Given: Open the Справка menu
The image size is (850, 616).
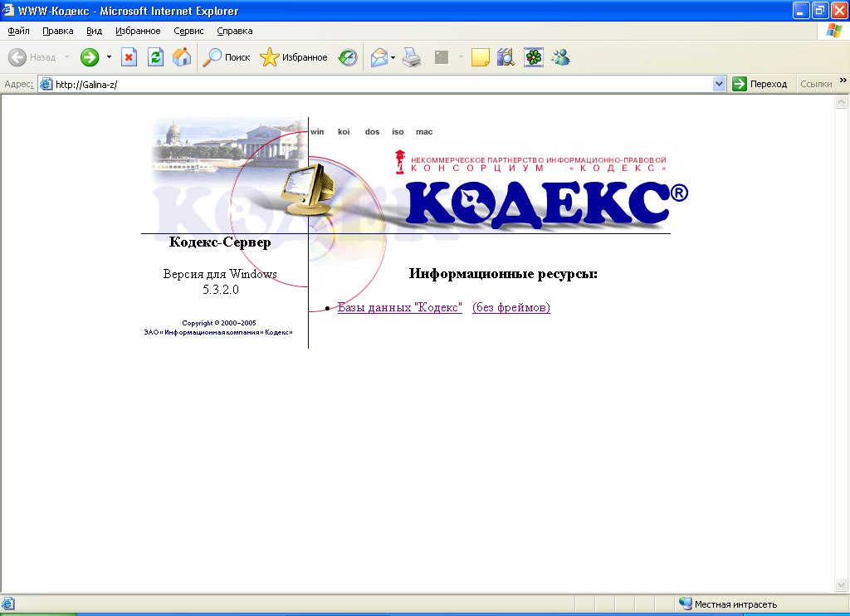Looking at the screenshot, I should click(x=235, y=31).
